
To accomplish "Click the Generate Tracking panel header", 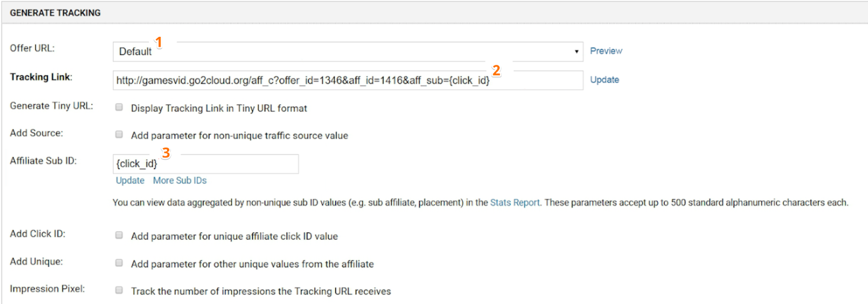I will click(55, 12).
